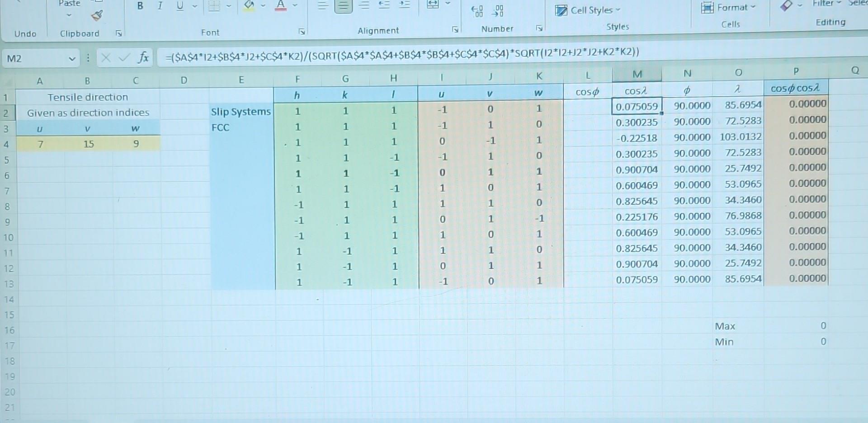
Task: Apply bold formatting from the Font group
Action: (x=141, y=6)
